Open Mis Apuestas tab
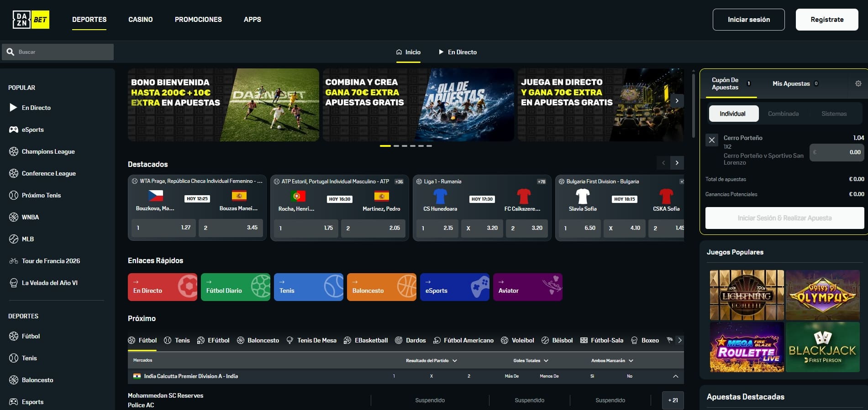Viewport: 868px width, 410px height. click(x=795, y=83)
